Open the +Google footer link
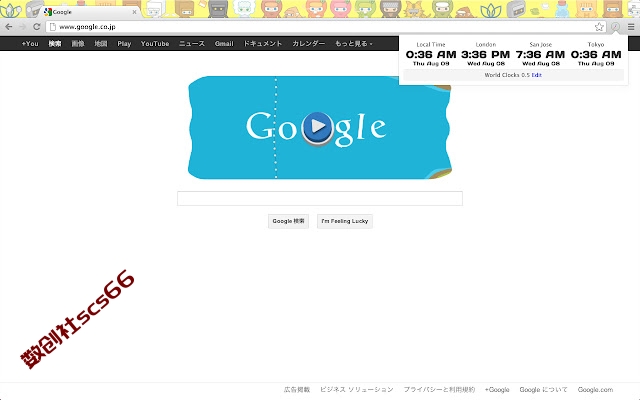 click(x=497, y=390)
